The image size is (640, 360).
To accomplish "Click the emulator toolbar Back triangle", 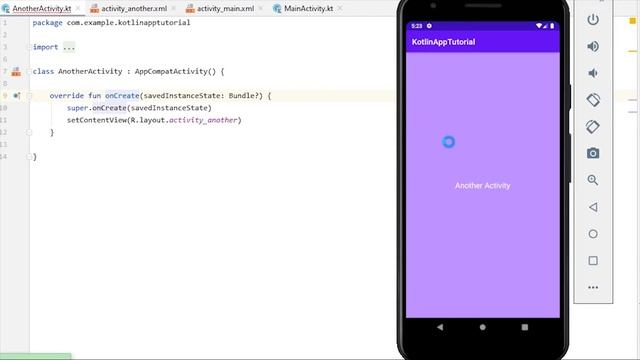I will [593, 207].
